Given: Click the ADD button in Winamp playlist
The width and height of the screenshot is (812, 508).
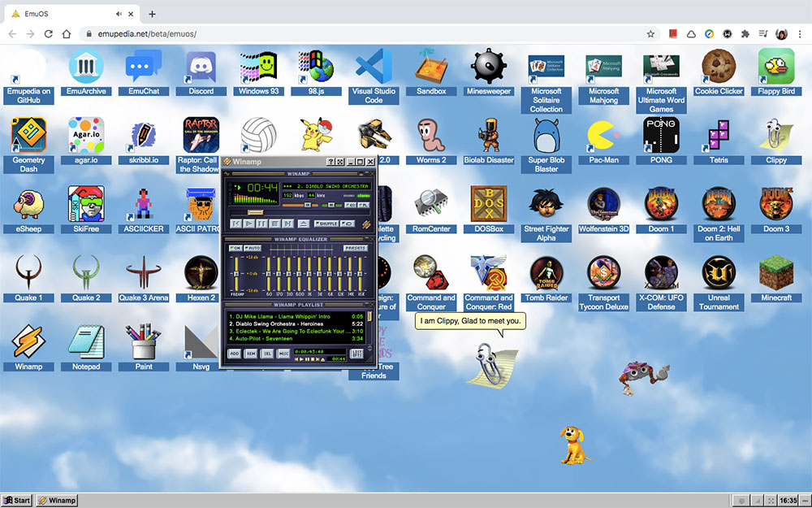Looking at the screenshot, I should [233, 353].
